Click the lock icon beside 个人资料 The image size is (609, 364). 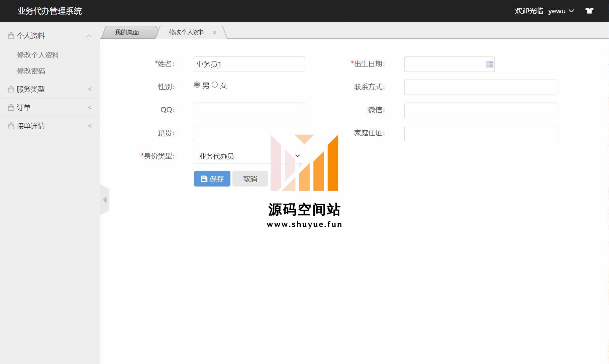[x=11, y=35]
